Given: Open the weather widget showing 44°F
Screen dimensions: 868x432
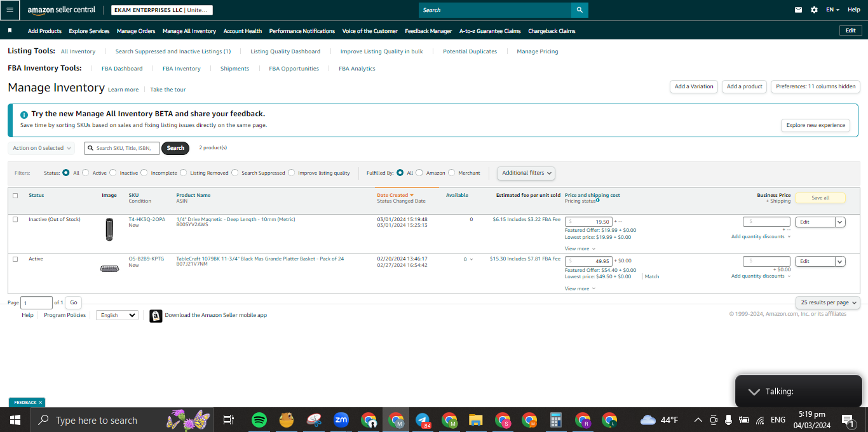Looking at the screenshot, I should click(x=660, y=420).
